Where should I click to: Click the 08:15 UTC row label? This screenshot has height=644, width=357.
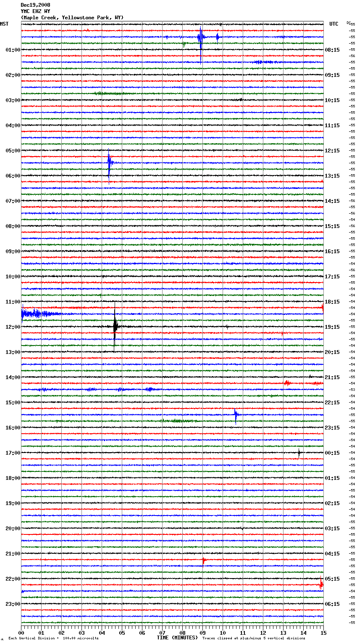[x=332, y=50]
